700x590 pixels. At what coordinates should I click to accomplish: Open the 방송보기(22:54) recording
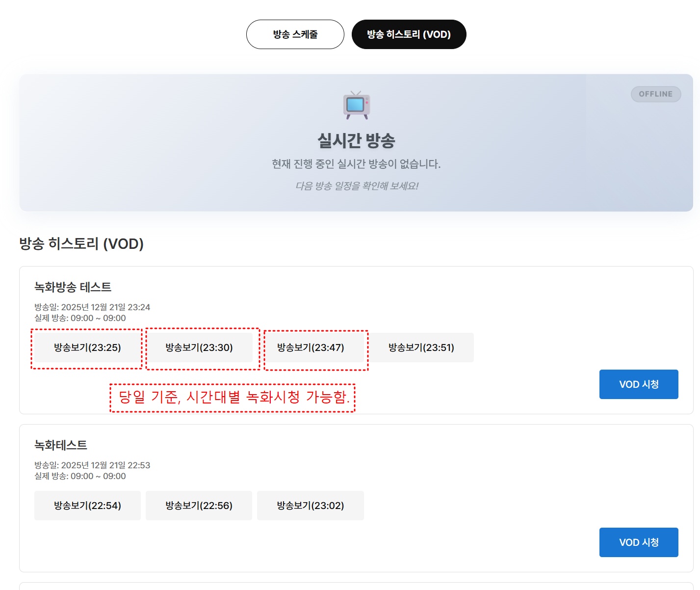pos(87,506)
